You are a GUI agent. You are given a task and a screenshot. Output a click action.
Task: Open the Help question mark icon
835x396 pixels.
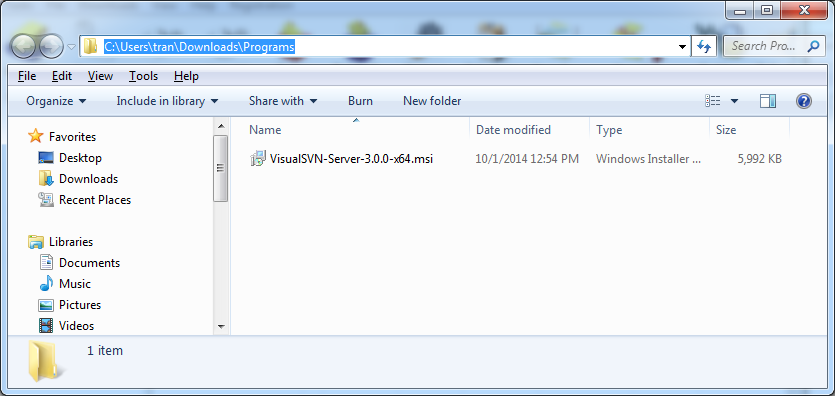(x=804, y=101)
